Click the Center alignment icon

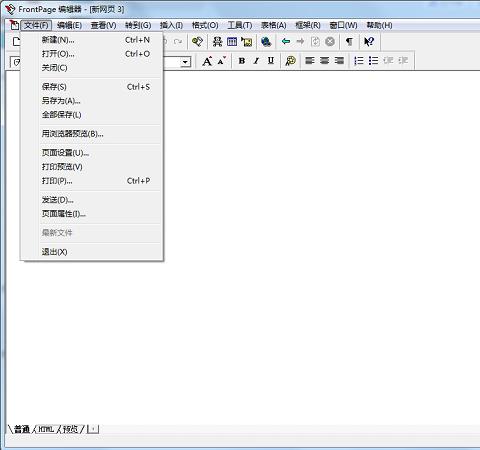(x=325, y=61)
